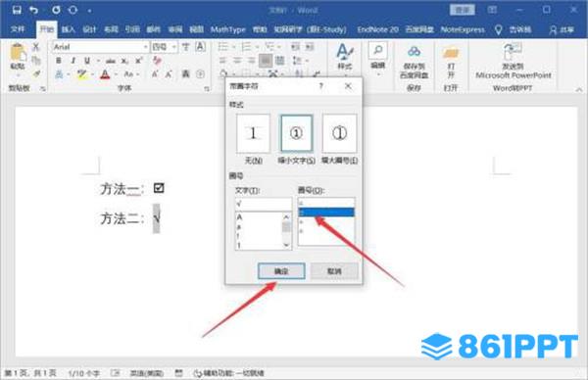The width and height of the screenshot is (588, 380).
Task: Expand the Arial font name dropdown
Action: point(145,47)
